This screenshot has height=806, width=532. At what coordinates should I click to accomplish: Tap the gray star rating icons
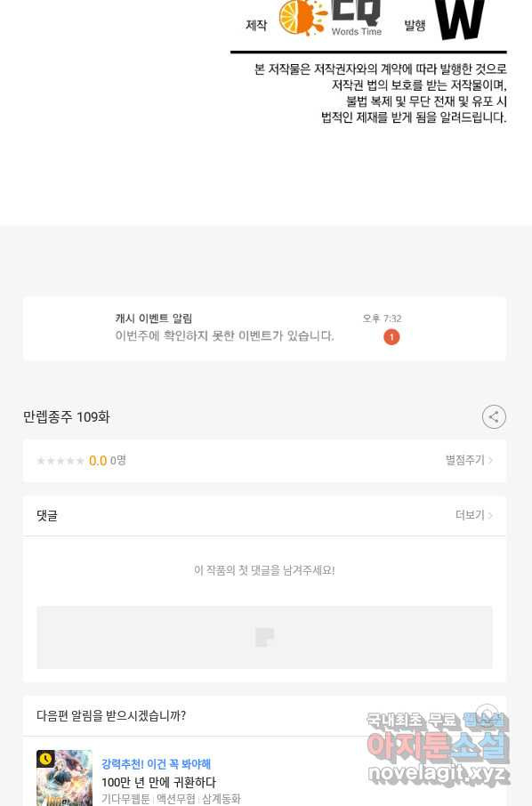60,461
